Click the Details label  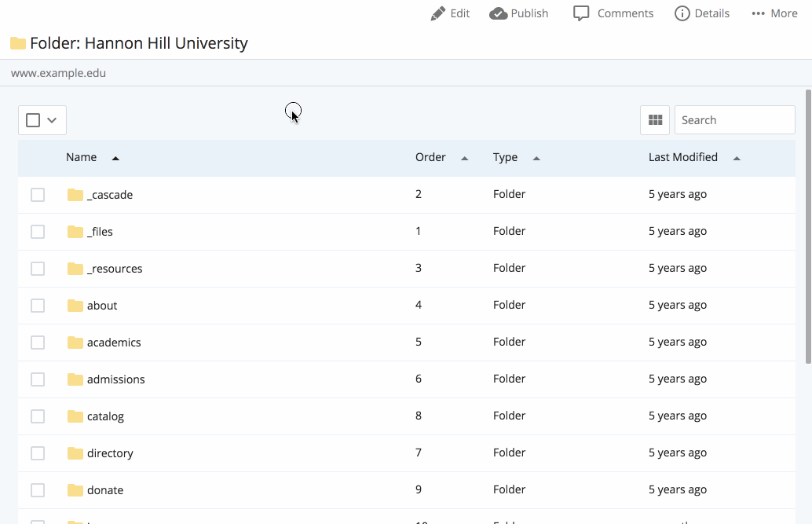pyautogui.click(x=712, y=13)
